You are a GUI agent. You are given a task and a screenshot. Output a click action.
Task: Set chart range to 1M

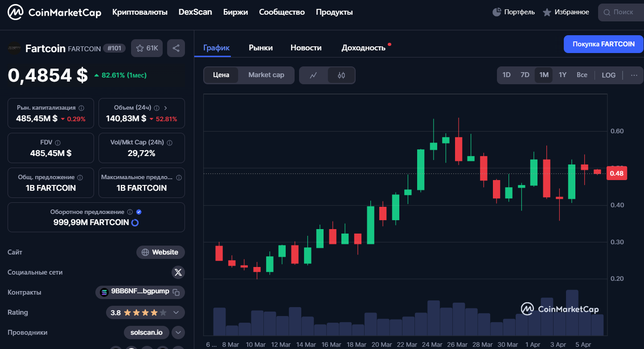(544, 75)
